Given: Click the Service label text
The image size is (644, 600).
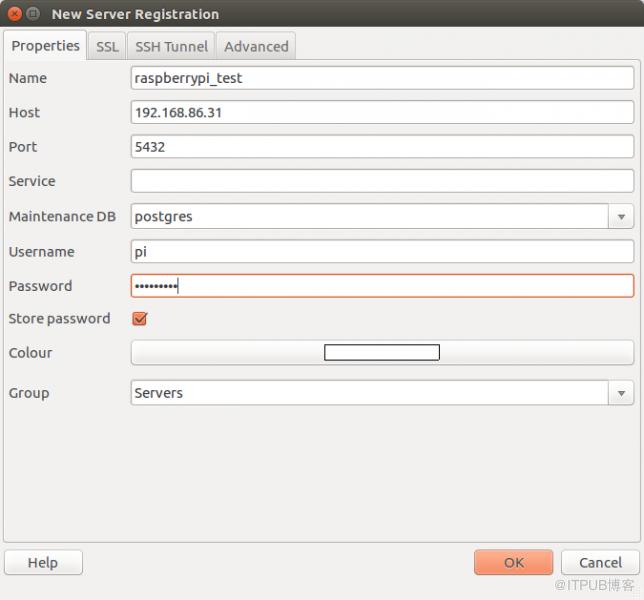Looking at the screenshot, I should [32, 181].
